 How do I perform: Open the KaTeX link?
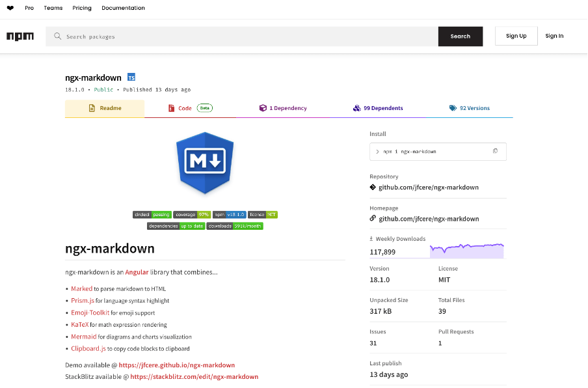coord(80,325)
